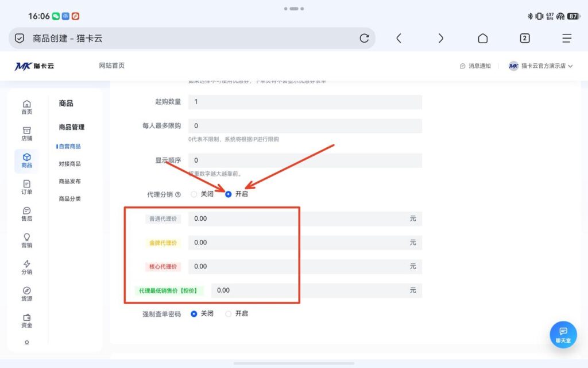The width and height of the screenshot is (588, 368).
Task: Open the browser hamburger menu
Action: 567,39
